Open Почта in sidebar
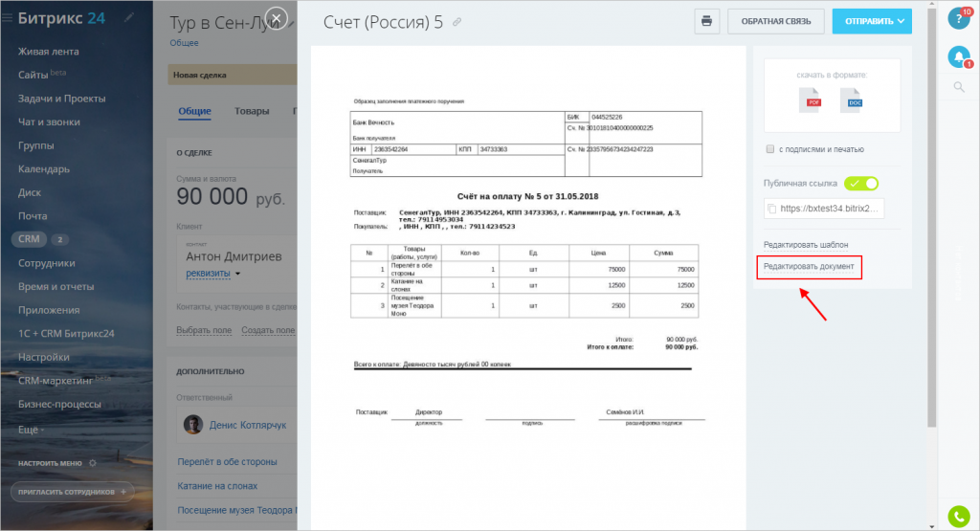Viewport: 980px width, 531px height. coord(33,215)
